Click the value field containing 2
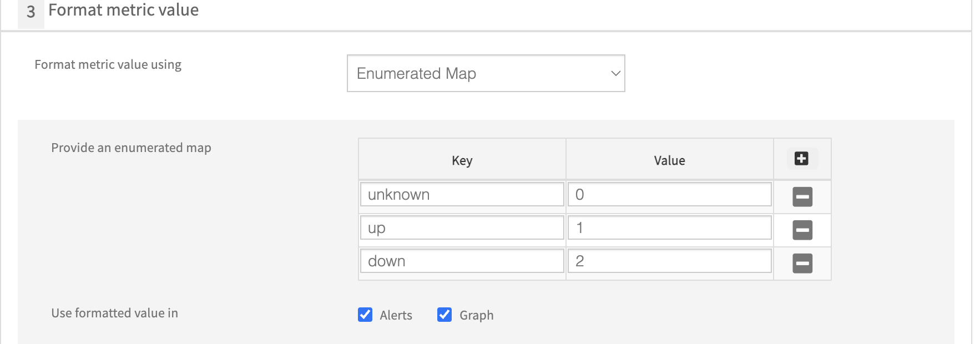980x344 pixels. coord(669,261)
